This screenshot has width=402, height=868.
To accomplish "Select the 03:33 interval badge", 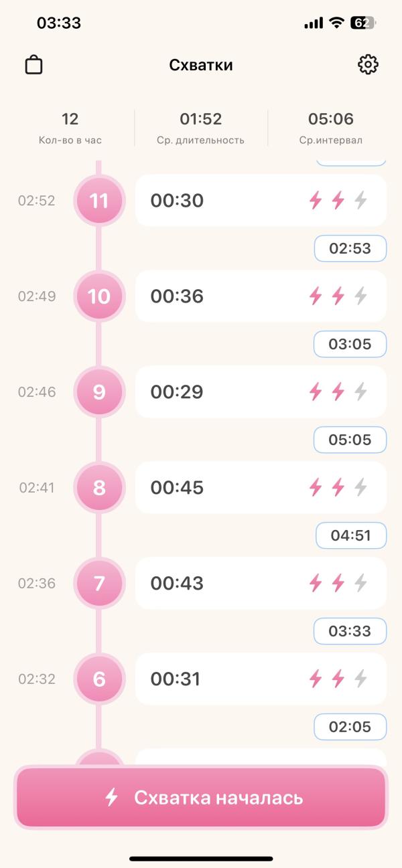I will click(x=350, y=631).
